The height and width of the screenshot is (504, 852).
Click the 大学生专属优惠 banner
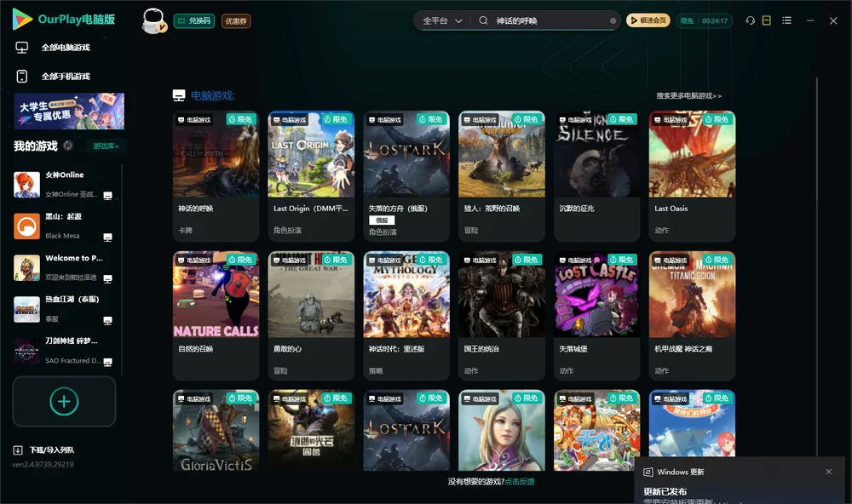click(x=69, y=112)
